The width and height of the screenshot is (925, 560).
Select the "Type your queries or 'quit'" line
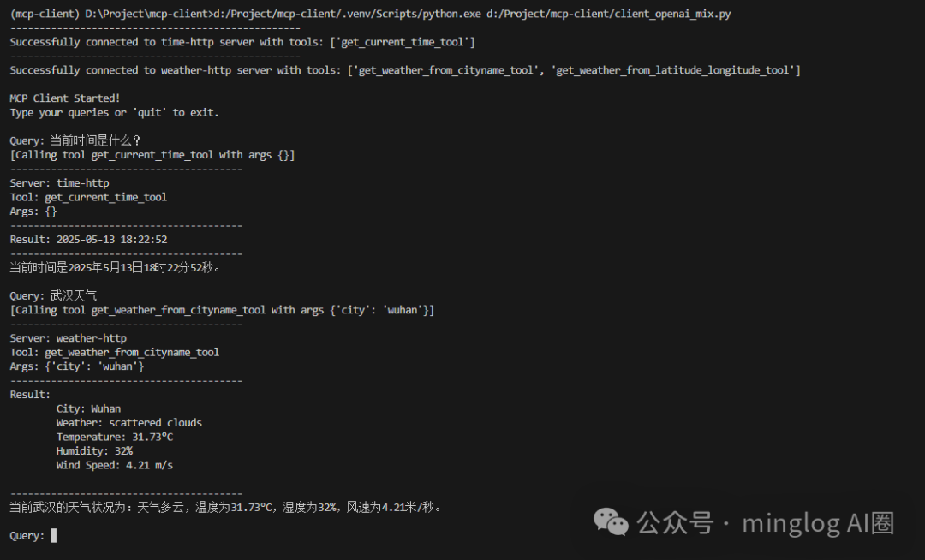[x=115, y=112]
